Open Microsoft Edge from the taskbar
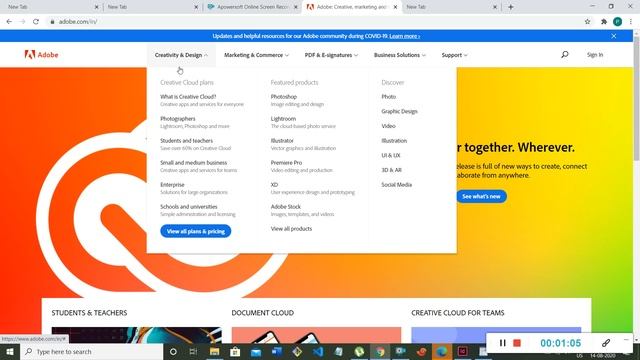The width and height of the screenshot is (640, 360). [442, 351]
